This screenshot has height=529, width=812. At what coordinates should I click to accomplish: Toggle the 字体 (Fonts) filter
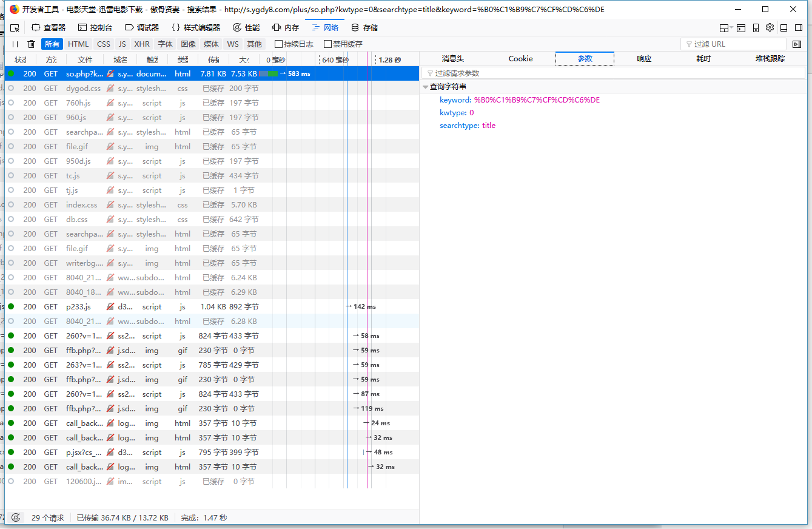coord(166,44)
